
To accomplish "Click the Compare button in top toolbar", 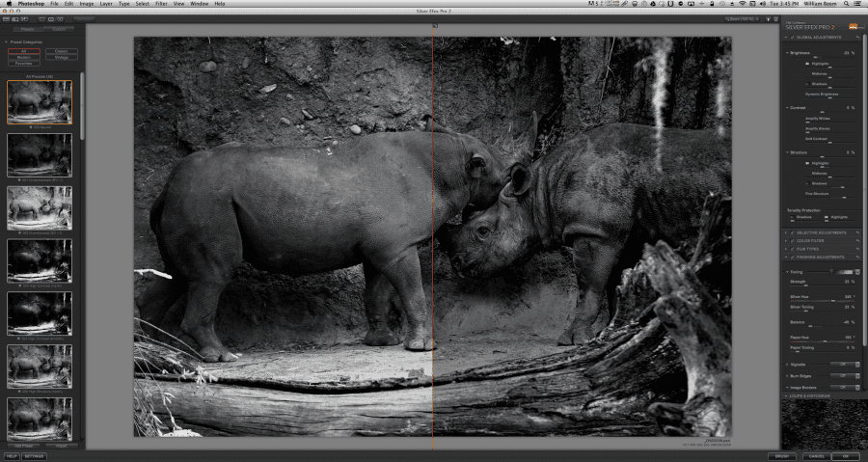I will [x=84, y=19].
